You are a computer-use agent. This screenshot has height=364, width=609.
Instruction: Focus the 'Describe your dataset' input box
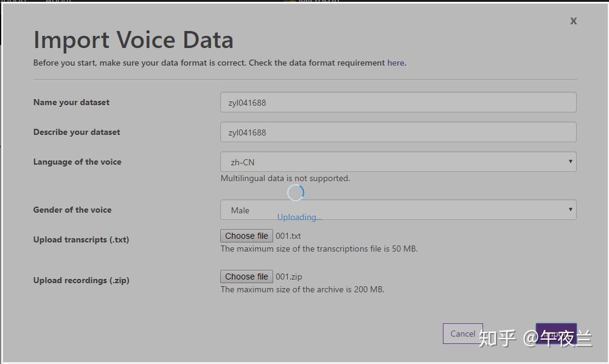click(398, 132)
